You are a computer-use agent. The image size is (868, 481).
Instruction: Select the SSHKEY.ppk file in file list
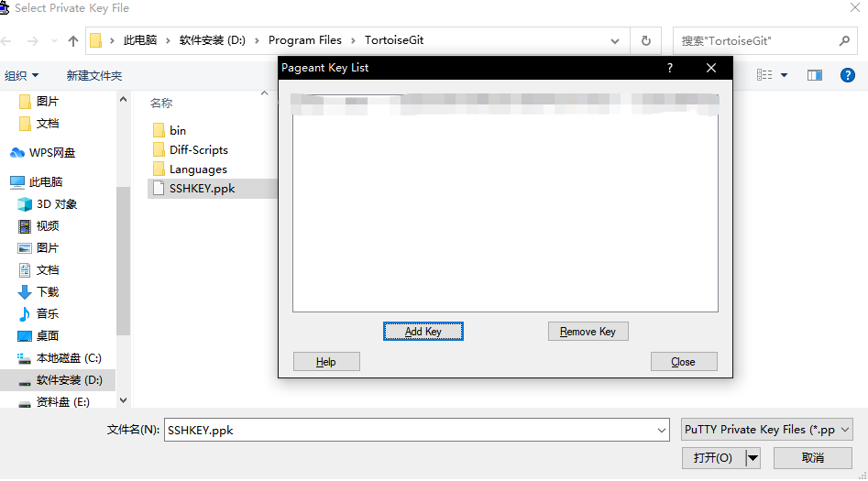[x=202, y=188]
